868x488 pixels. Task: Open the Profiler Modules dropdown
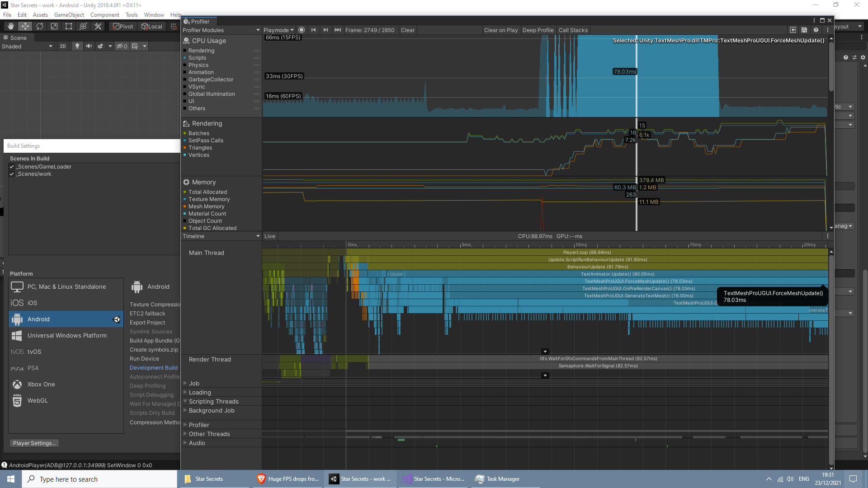[x=221, y=30]
